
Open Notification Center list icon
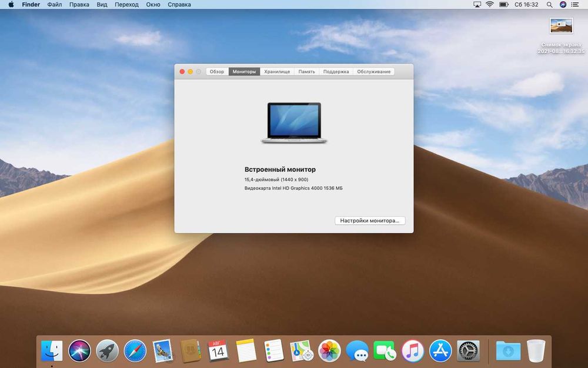[x=574, y=5]
